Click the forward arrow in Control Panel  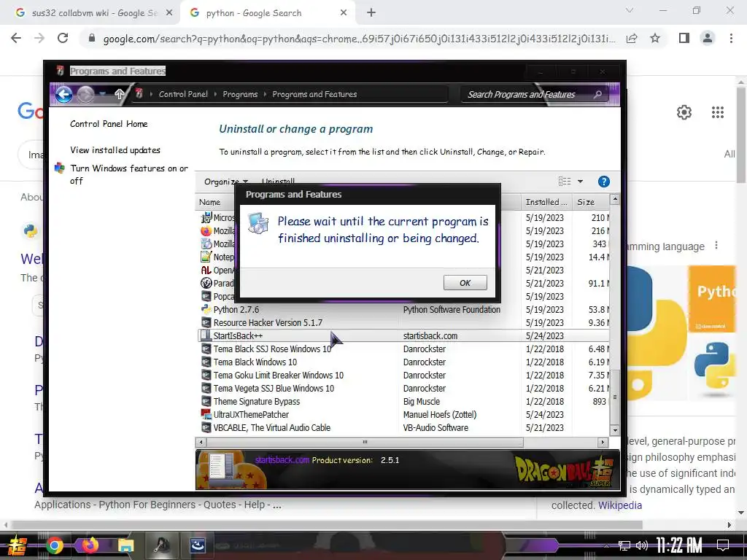coord(86,94)
